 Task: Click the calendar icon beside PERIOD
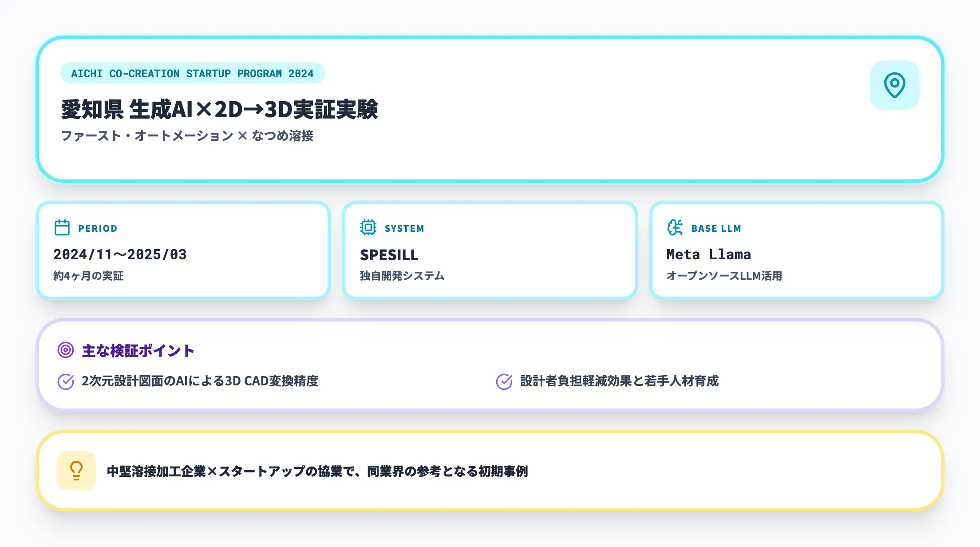pyautogui.click(x=62, y=228)
